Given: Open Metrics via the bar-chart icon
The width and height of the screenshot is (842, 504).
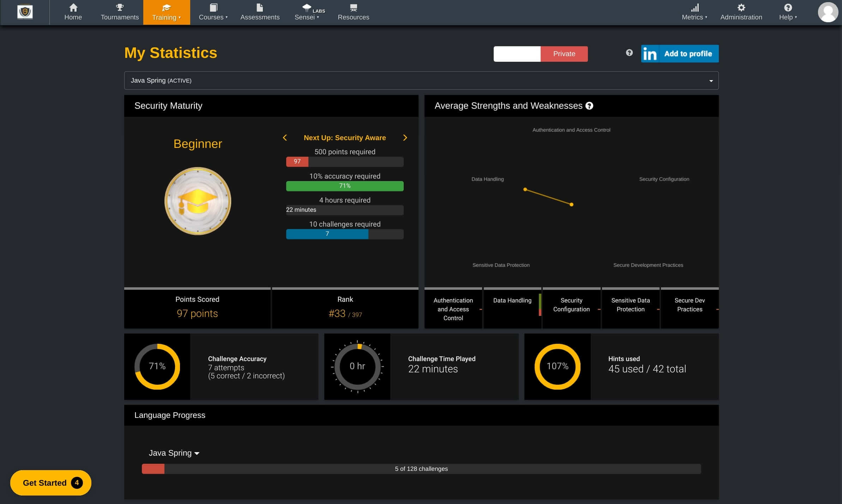Looking at the screenshot, I should click(694, 8).
